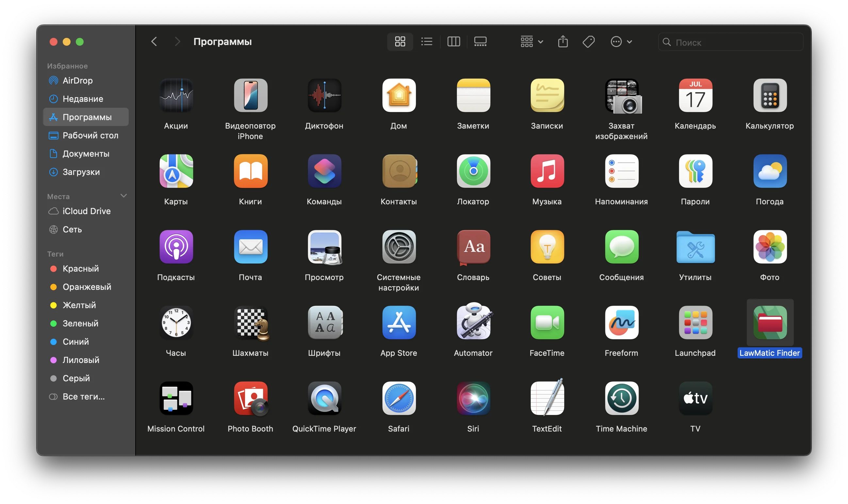Viewport: 848px width, 504px height.
Task: Select the Дом (Home) app icon
Action: (x=399, y=95)
